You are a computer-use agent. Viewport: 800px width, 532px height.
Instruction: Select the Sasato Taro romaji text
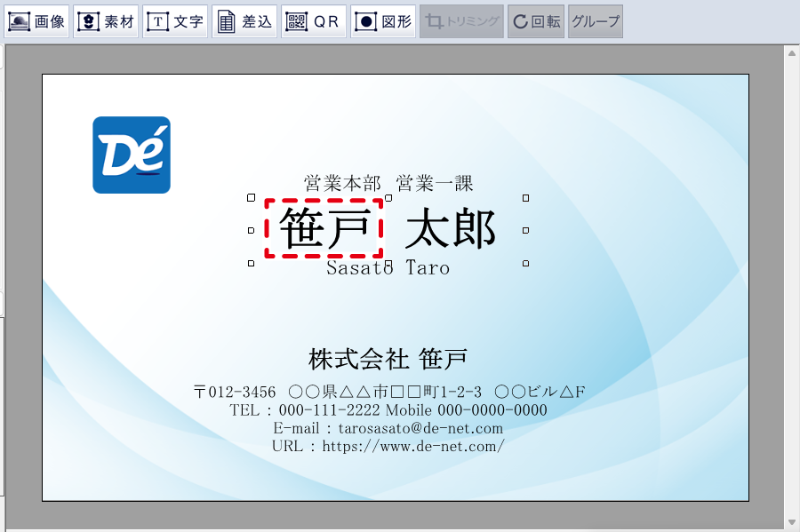pos(388,267)
